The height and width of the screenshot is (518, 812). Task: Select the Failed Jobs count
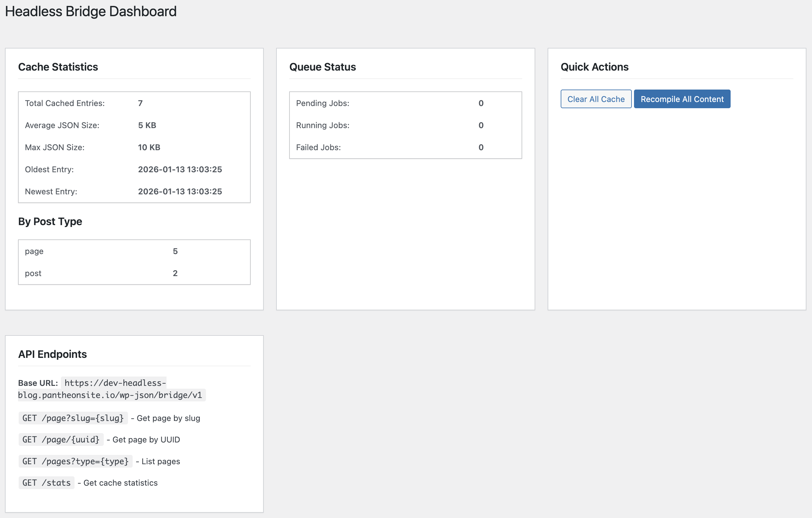[x=481, y=147]
